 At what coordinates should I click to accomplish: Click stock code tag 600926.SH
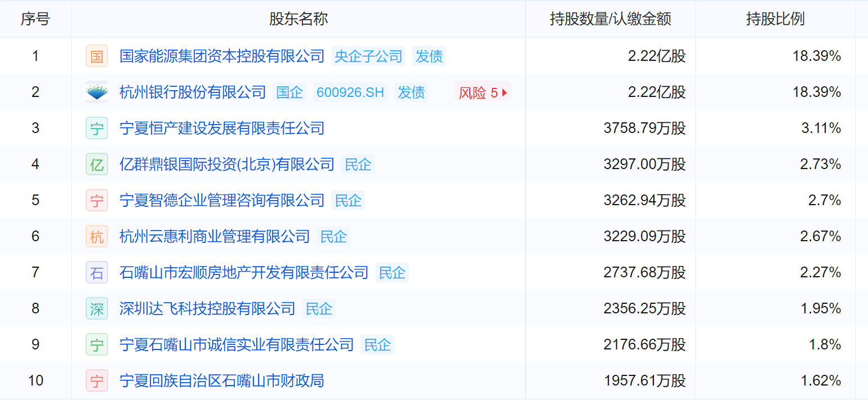[350, 92]
